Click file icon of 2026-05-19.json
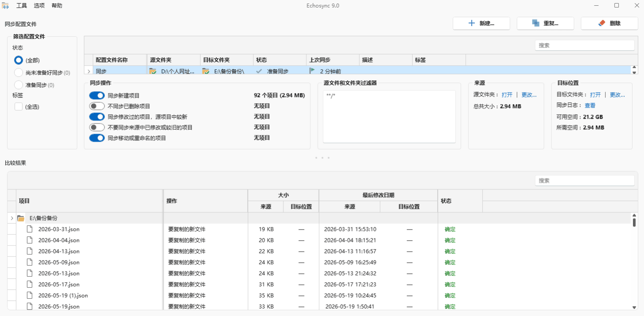Viewport: 644px width, 316px height. (x=30, y=306)
